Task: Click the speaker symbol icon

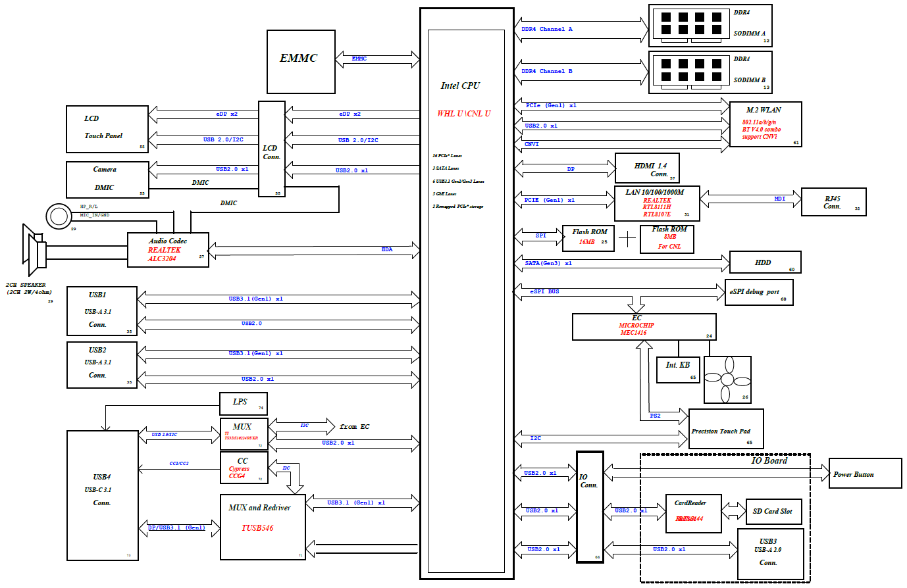Action: (x=34, y=251)
